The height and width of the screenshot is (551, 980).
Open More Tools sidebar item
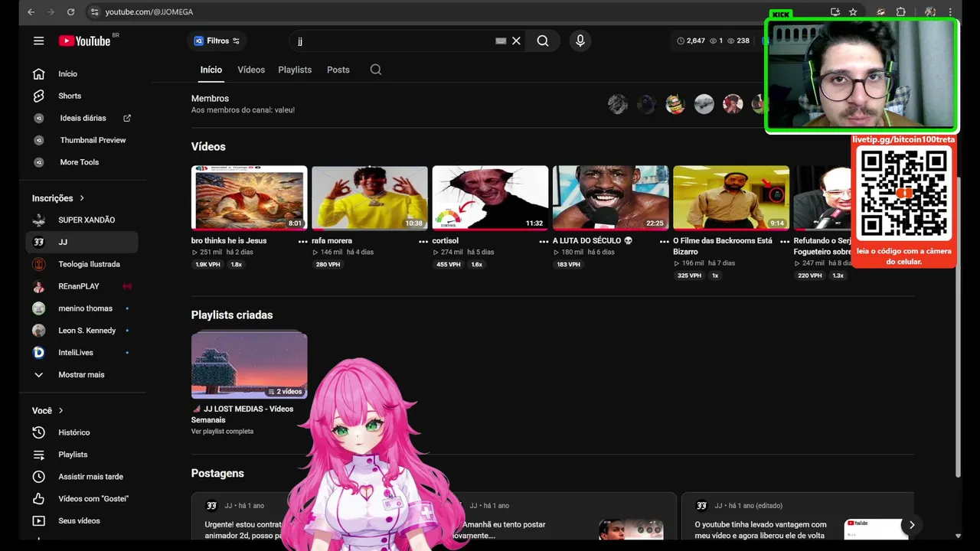click(79, 162)
